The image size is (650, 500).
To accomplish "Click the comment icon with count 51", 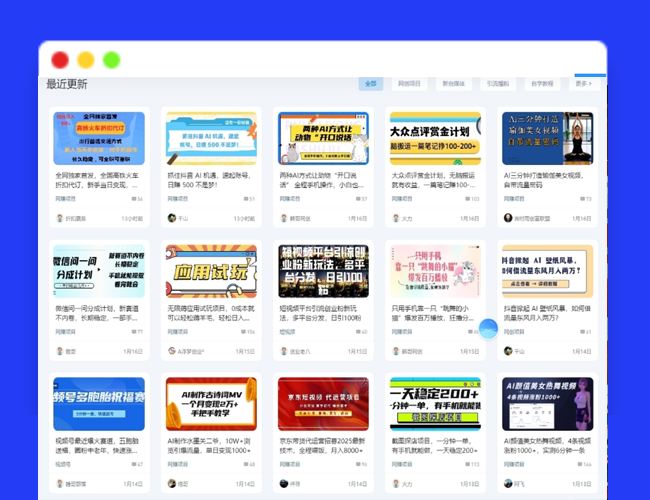I will tap(246, 199).
